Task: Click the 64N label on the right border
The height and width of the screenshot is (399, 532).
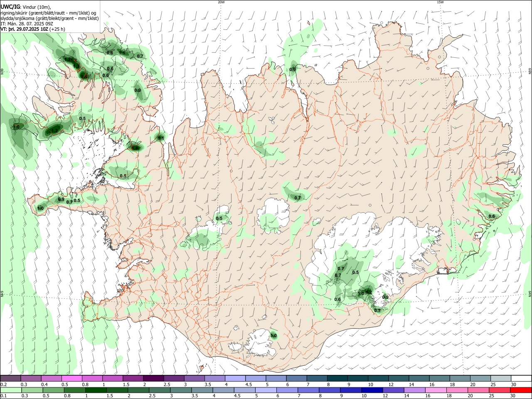Action: click(x=530, y=294)
